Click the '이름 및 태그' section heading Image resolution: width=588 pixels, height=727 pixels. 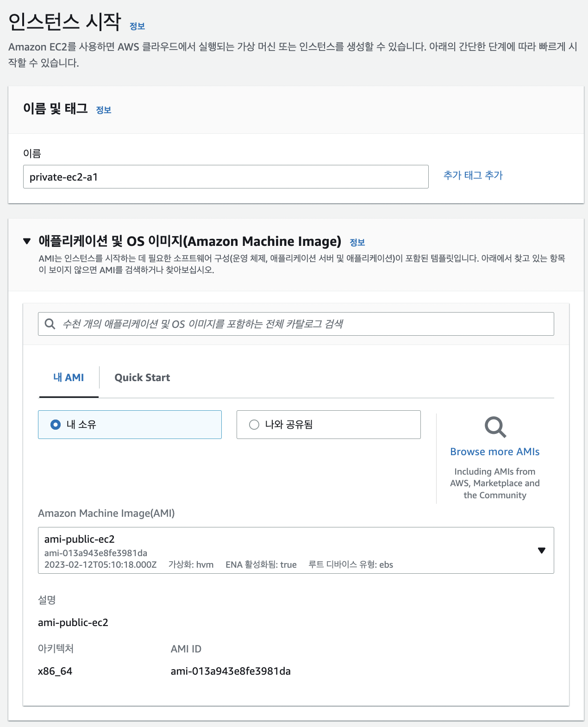click(x=56, y=108)
